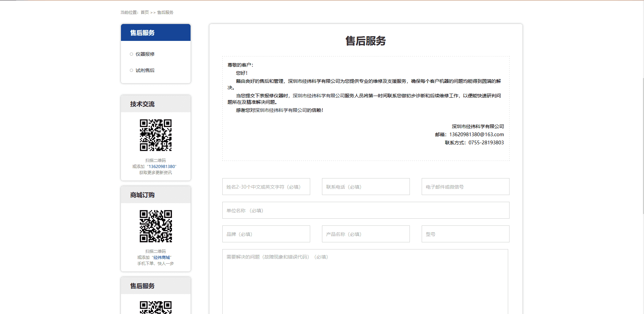Focus the 电子邮件或微信号 input field
The width and height of the screenshot is (644, 314).
[465, 187]
